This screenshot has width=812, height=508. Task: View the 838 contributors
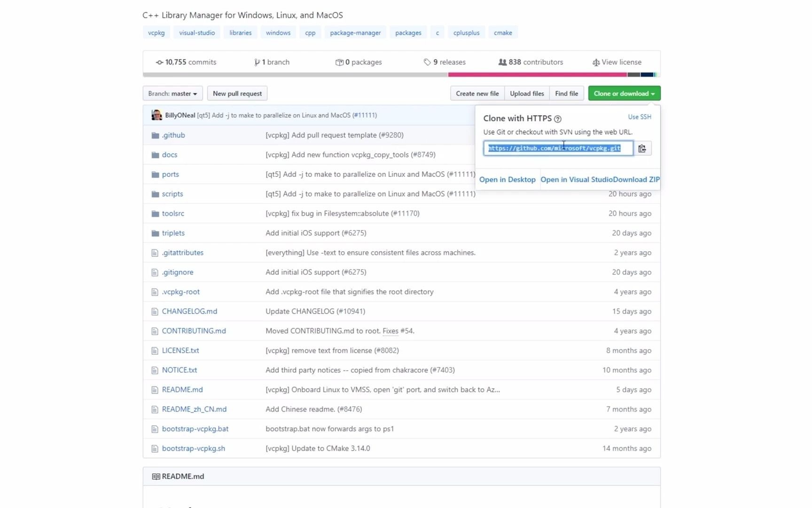point(531,63)
